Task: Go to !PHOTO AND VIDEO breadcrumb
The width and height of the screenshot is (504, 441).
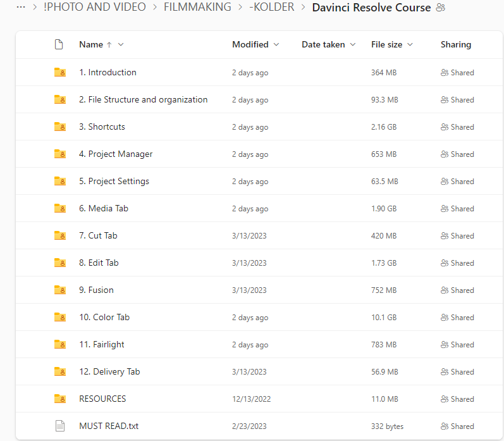Action: (x=94, y=7)
